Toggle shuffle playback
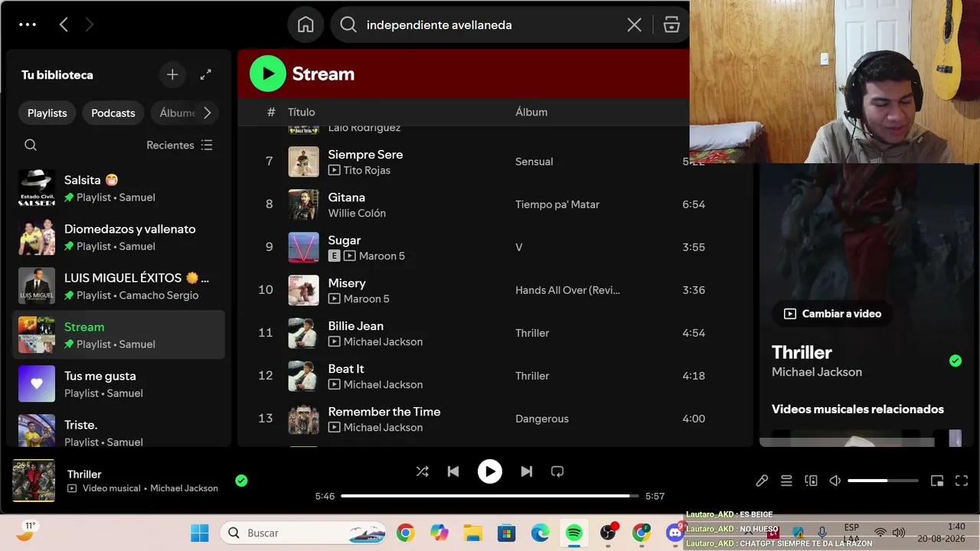 pyautogui.click(x=422, y=471)
